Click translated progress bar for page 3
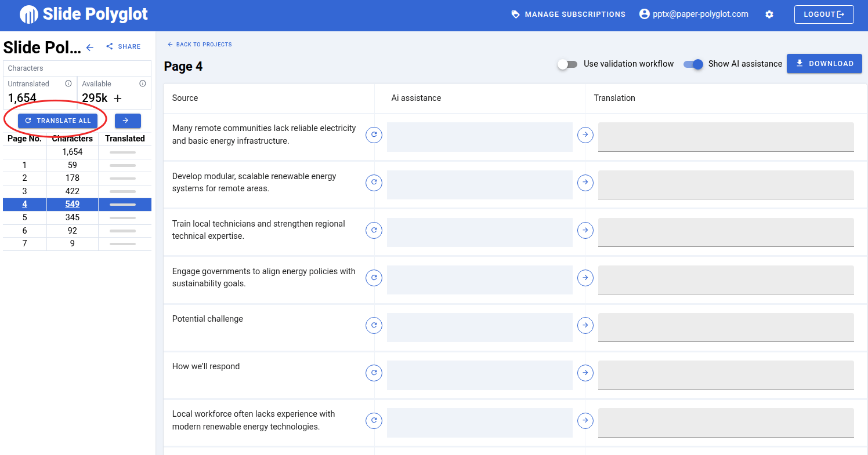The height and width of the screenshot is (455, 868). click(122, 191)
